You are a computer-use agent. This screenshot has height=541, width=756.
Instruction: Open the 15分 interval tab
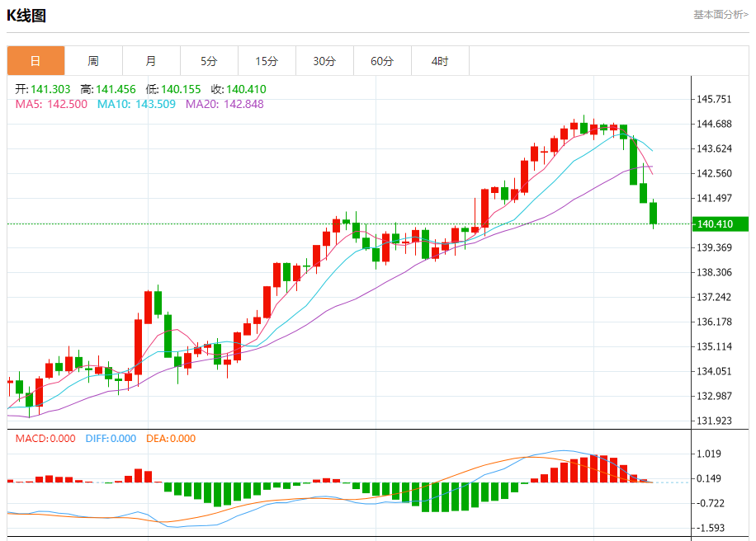pyautogui.click(x=267, y=61)
